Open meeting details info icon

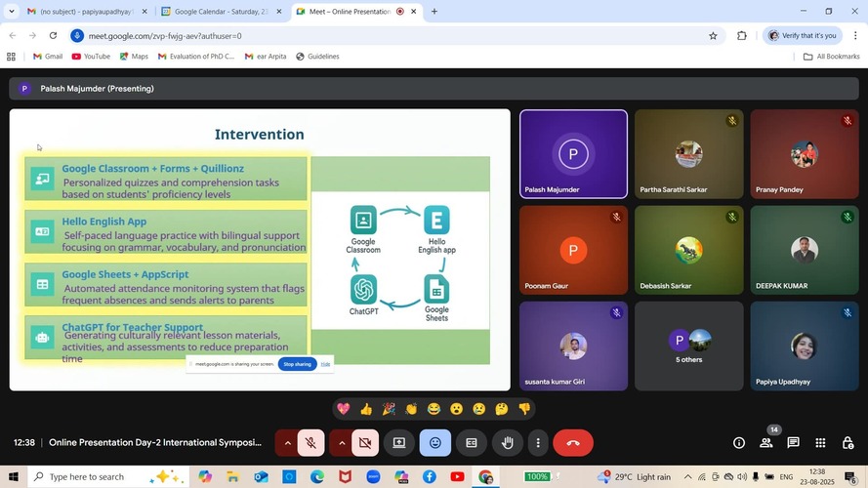tap(739, 443)
